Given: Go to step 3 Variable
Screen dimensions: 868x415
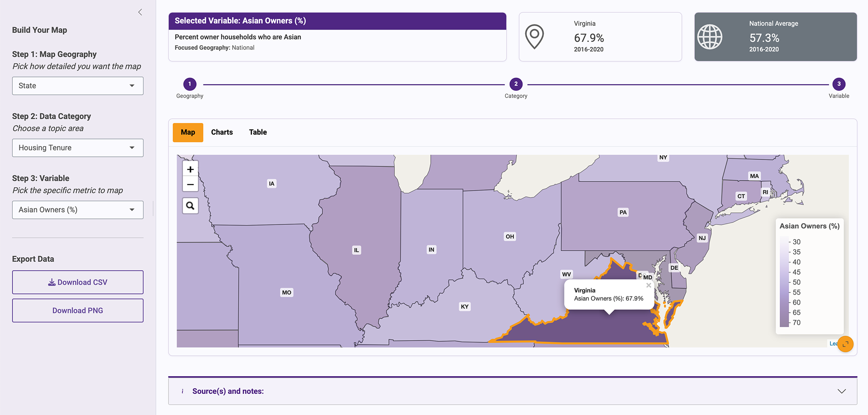Looking at the screenshot, I should coord(839,84).
